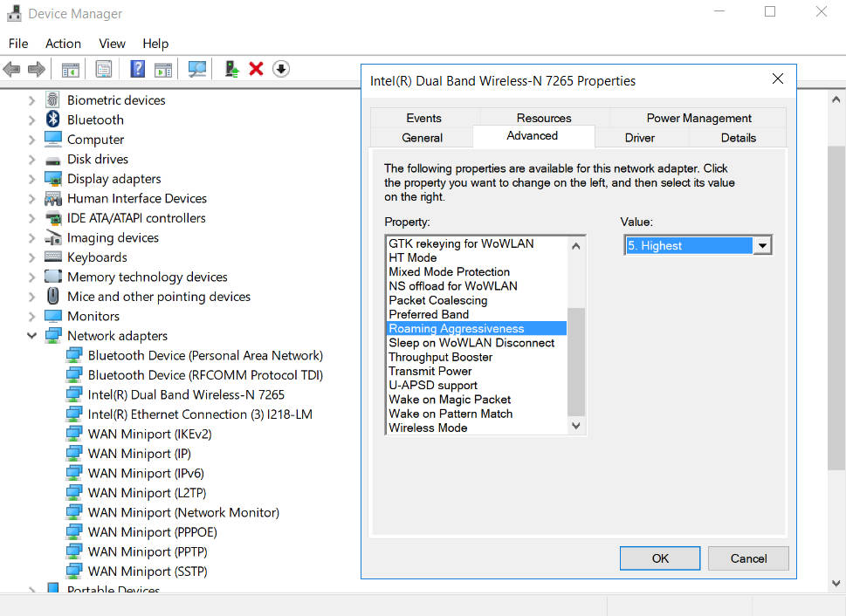
Task: Click the Biometric devices fingerprint icon
Action: [x=53, y=99]
